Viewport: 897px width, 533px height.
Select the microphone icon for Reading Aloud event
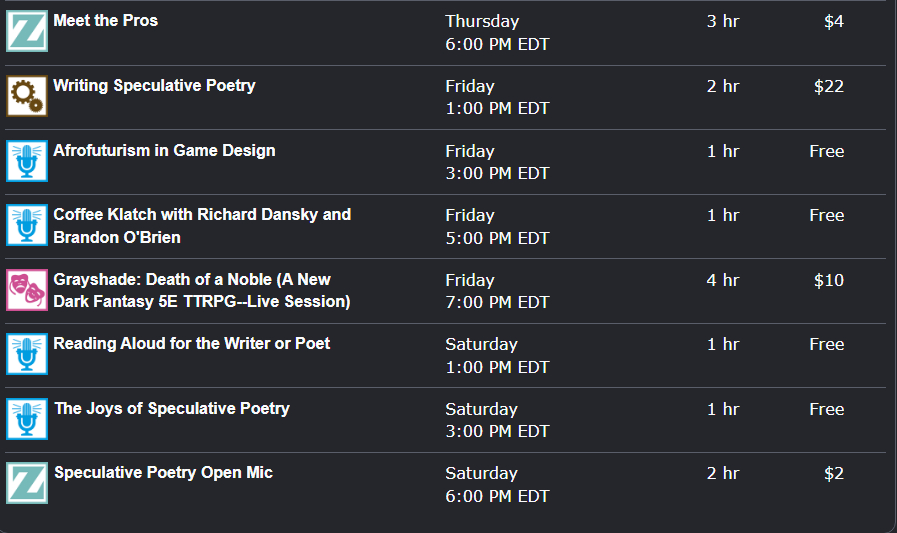[x=27, y=354]
